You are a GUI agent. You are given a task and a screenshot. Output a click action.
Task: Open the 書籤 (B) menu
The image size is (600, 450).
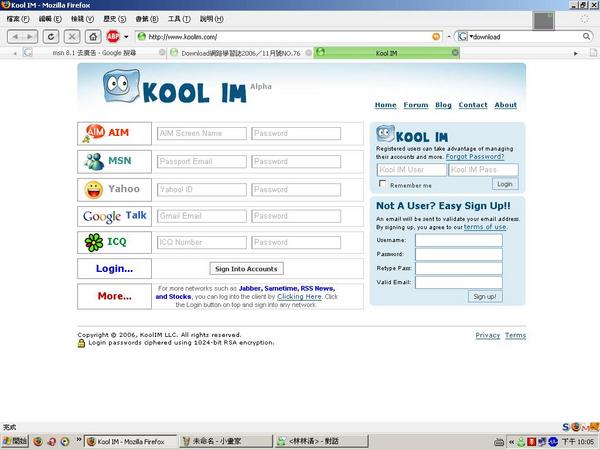pos(147,19)
